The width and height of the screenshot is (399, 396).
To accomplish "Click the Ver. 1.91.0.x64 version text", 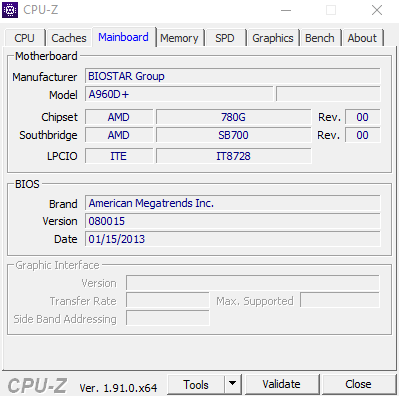I will tap(118, 388).
